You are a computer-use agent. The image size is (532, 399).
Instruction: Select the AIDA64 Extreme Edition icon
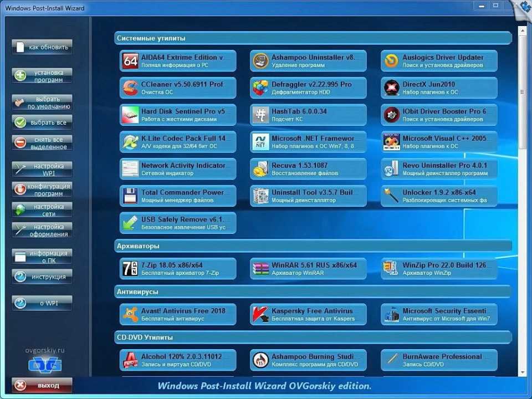pos(130,61)
